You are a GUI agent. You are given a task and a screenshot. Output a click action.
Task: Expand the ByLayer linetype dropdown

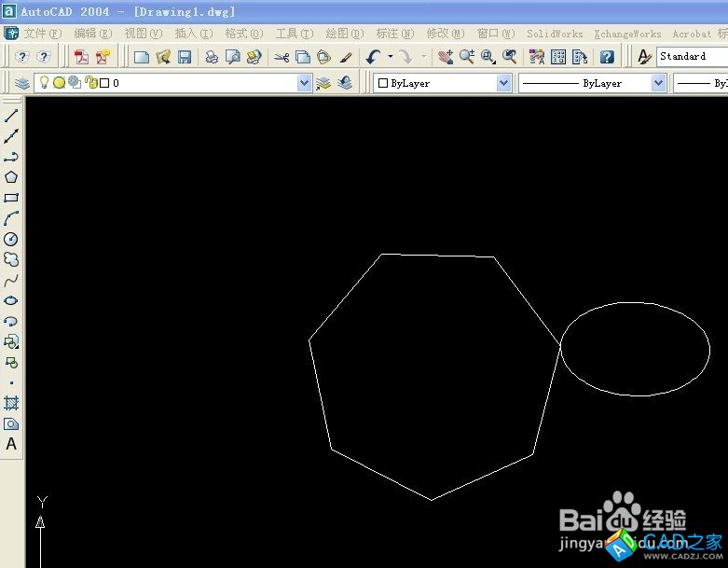coord(658,83)
